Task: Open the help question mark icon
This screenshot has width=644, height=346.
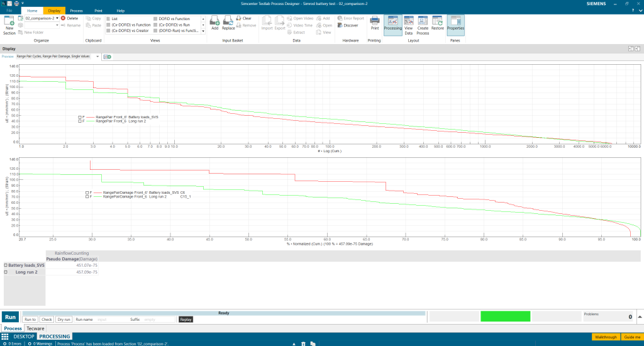Action: tap(633, 11)
